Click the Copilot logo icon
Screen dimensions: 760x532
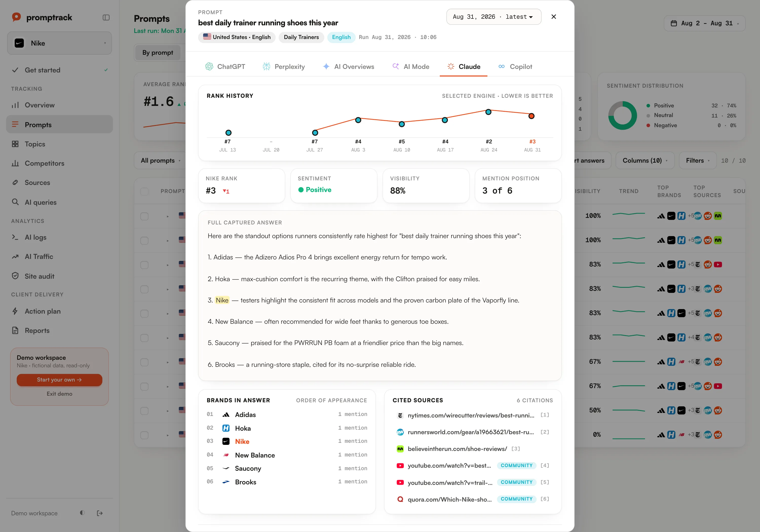tap(502, 67)
